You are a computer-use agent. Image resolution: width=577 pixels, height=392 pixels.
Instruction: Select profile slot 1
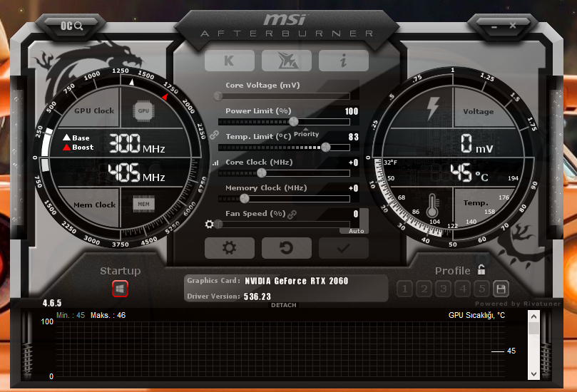tap(405, 289)
